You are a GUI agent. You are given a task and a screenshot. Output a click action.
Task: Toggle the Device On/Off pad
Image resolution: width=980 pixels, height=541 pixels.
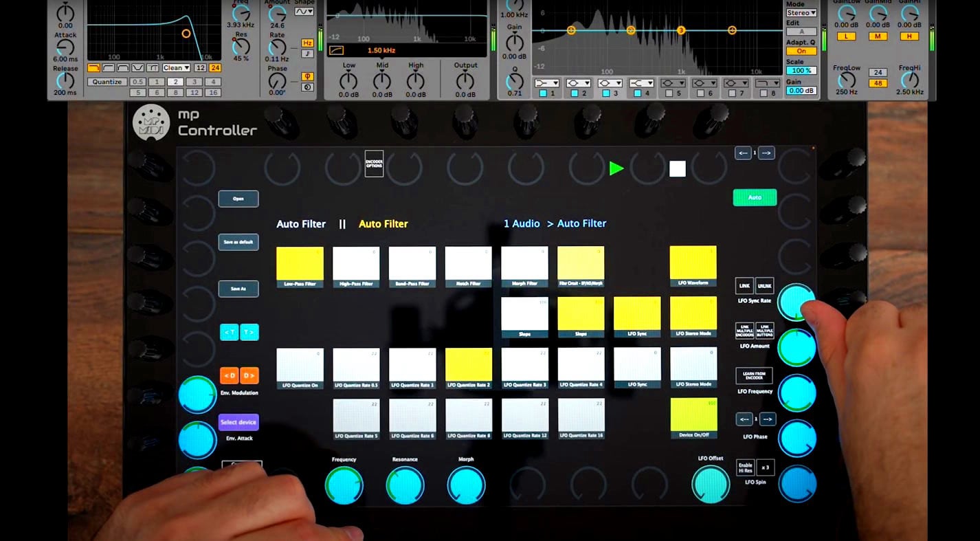tap(693, 419)
